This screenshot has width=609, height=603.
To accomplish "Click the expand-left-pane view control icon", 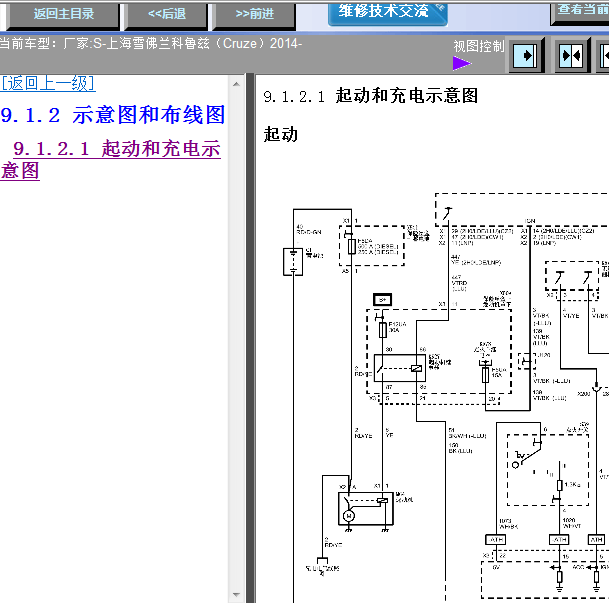I will click(525, 56).
